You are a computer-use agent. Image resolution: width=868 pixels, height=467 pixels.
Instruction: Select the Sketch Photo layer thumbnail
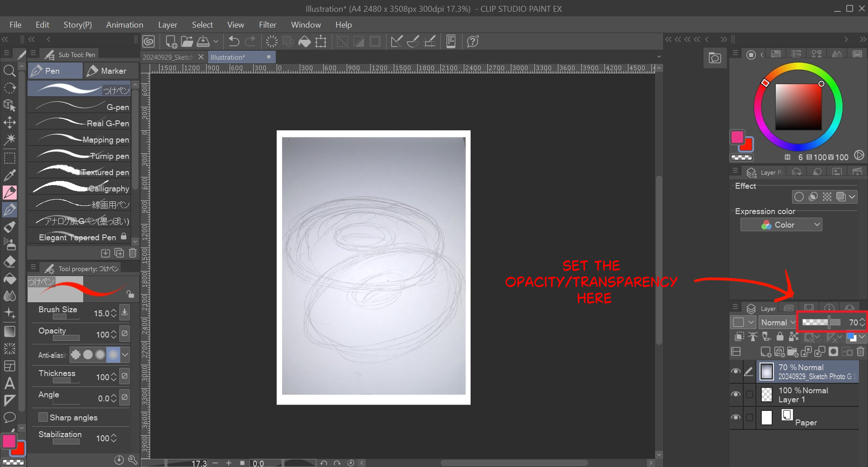pos(767,372)
